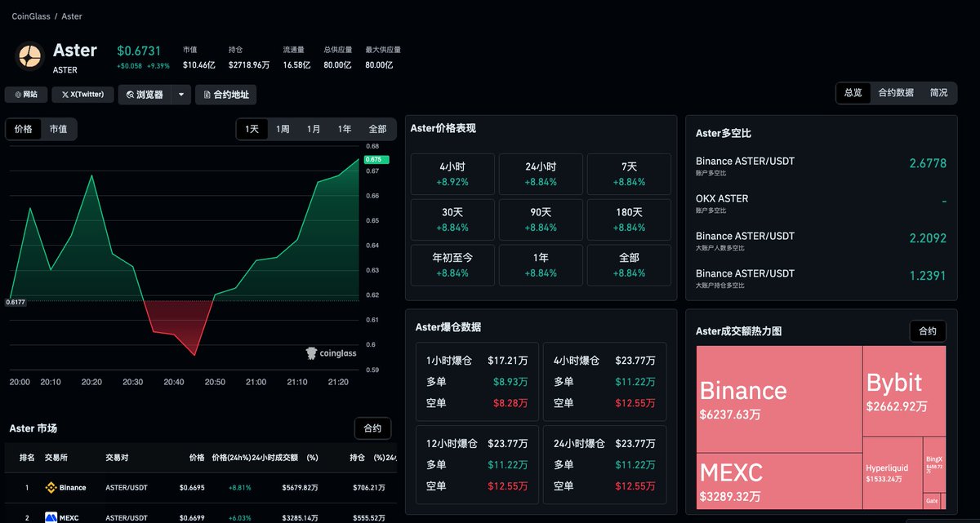Image resolution: width=980 pixels, height=523 pixels.
Task: Set chart range to 1月
Action: pos(314,129)
